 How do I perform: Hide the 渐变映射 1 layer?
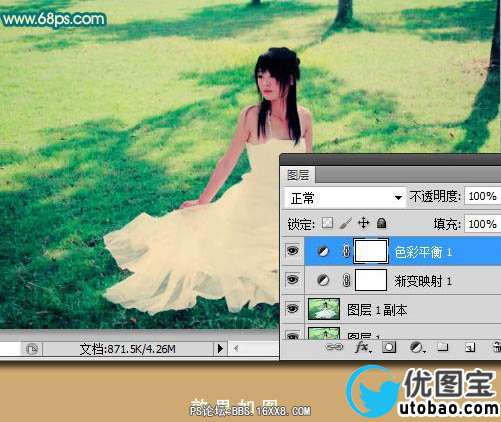pyautogui.click(x=292, y=279)
